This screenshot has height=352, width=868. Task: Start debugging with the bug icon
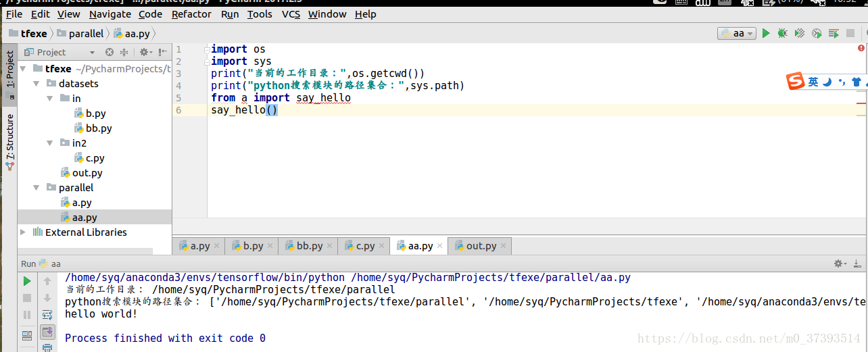point(783,33)
